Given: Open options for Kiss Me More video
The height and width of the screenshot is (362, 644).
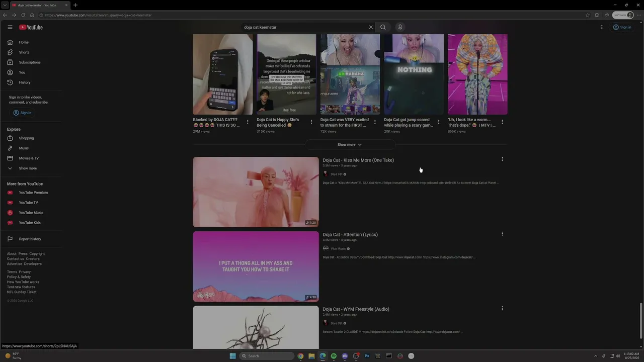Looking at the screenshot, I should [x=502, y=159].
